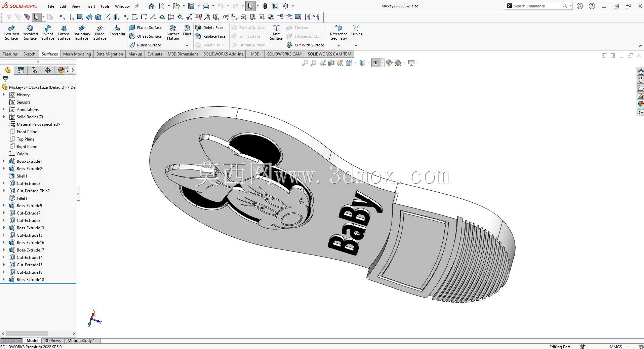Click the Edit Appearance color sphere
644x349 pixels.
coord(389,63)
